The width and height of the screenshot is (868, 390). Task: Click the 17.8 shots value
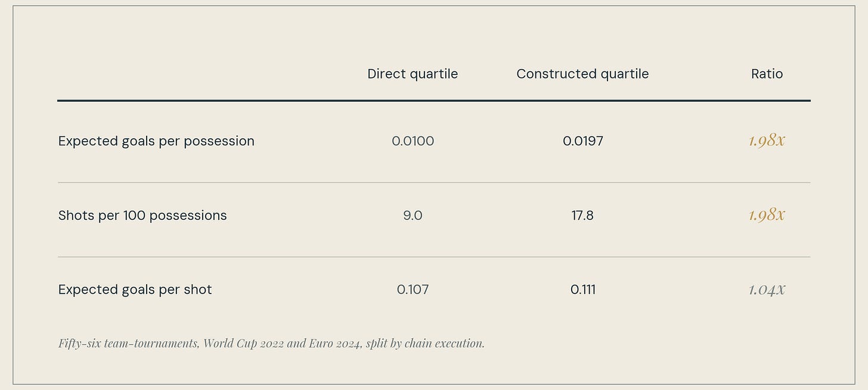pos(582,216)
